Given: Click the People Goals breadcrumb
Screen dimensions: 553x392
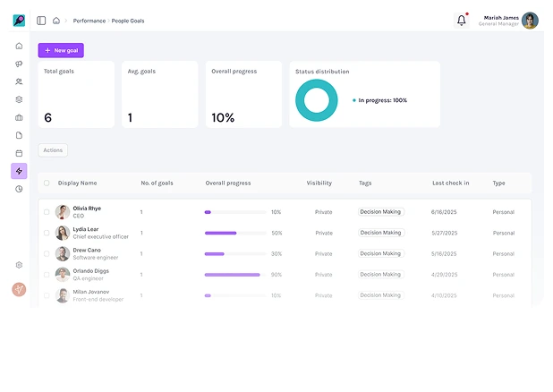Looking at the screenshot, I should tap(128, 21).
